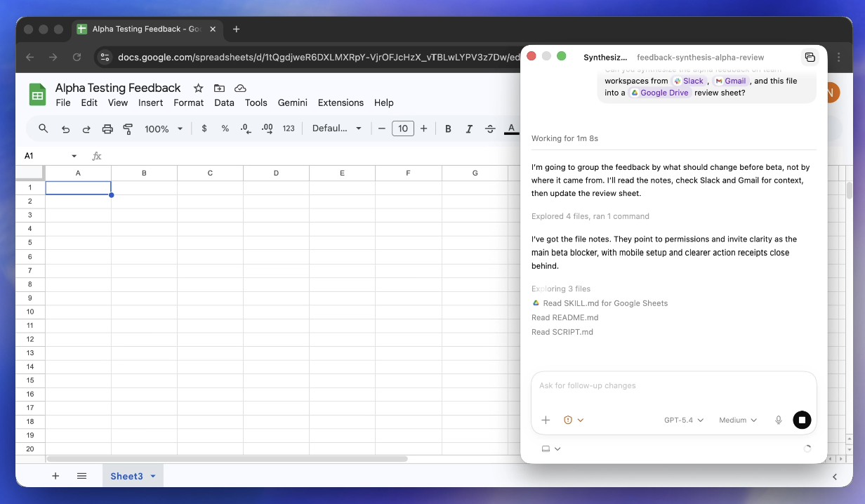Open the all sheets list
Viewport: 865px width, 504px height.
81,476
